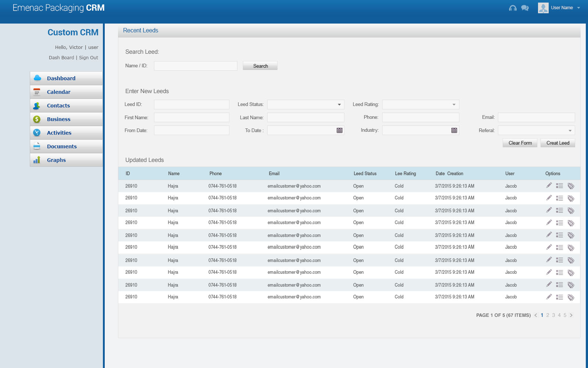Click the Creat Leed button
588x368 pixels.
tap(557, 143)
